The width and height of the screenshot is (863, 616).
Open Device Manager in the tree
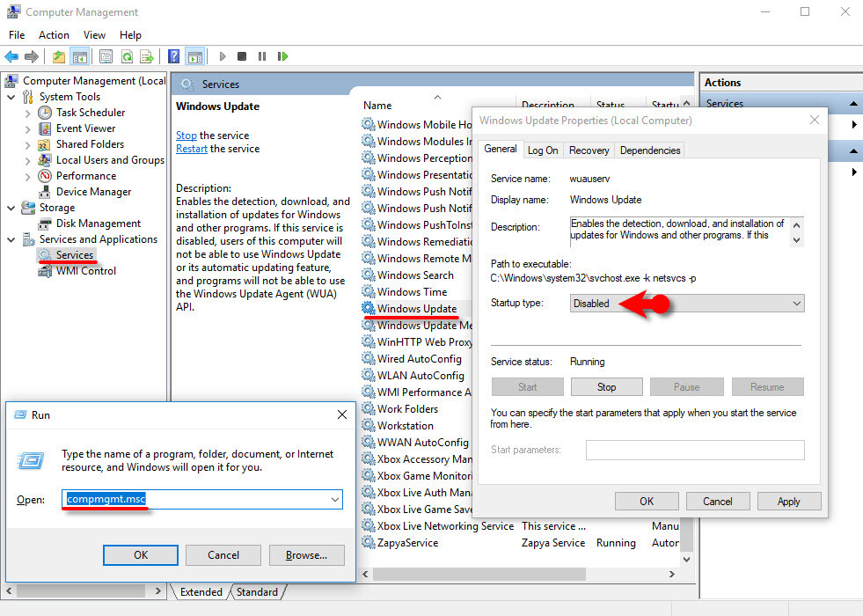tap(93, 192)
